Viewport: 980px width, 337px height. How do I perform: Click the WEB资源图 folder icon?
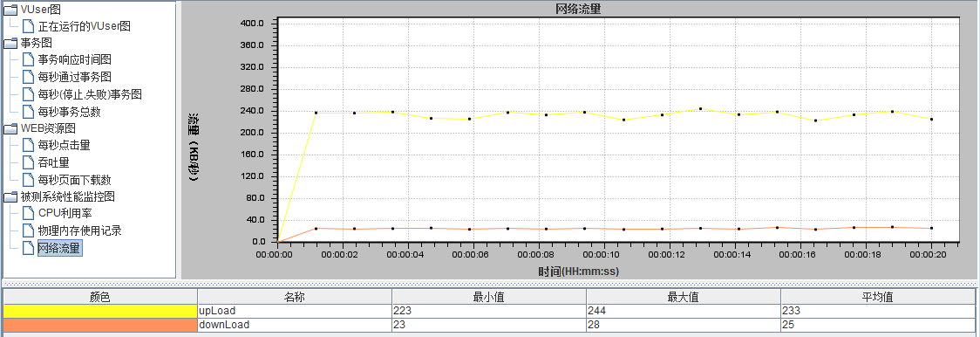(x=10, y=128)
